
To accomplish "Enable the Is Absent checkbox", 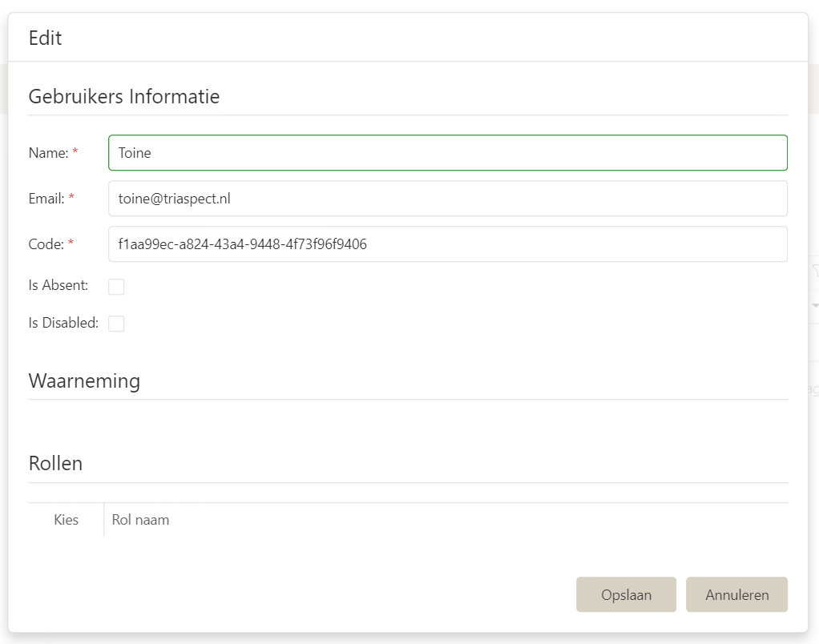I will pyautogui.click(x=116, y=287).
